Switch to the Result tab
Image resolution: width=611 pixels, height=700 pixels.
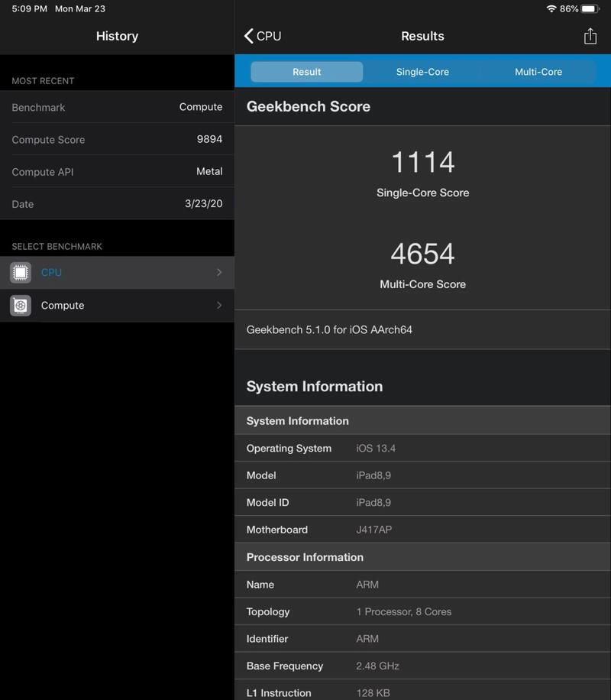coord(306,72)
